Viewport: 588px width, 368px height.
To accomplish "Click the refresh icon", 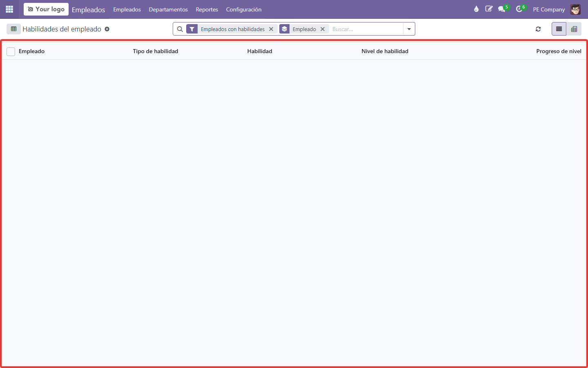I will click(538, 29).
